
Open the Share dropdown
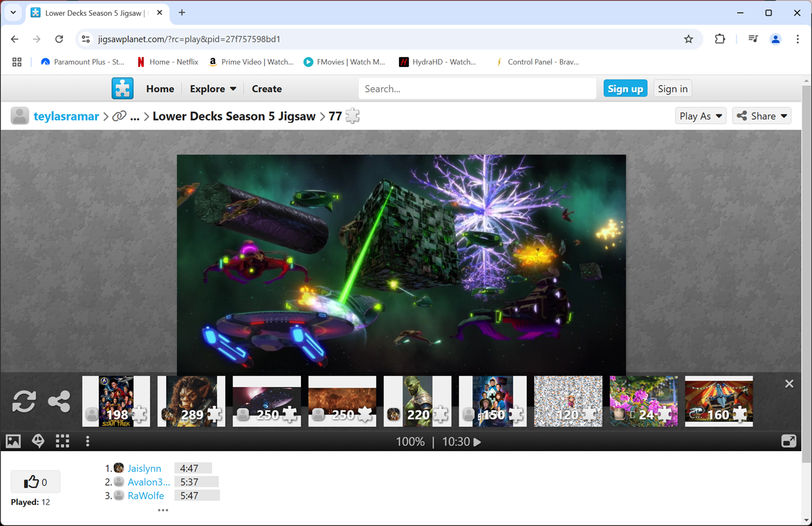pyautogui.click(x=762, y=116)
